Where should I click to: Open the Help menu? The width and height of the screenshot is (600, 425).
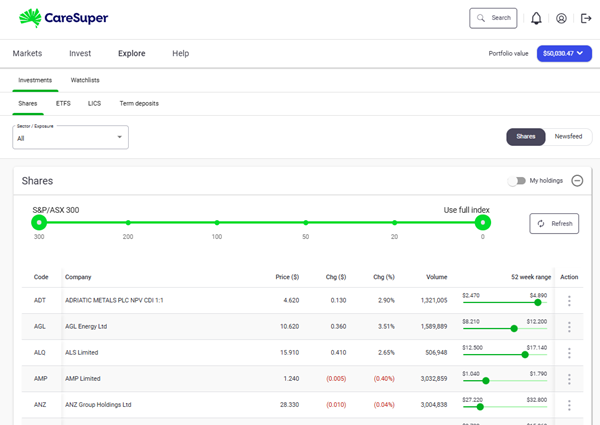181,54
